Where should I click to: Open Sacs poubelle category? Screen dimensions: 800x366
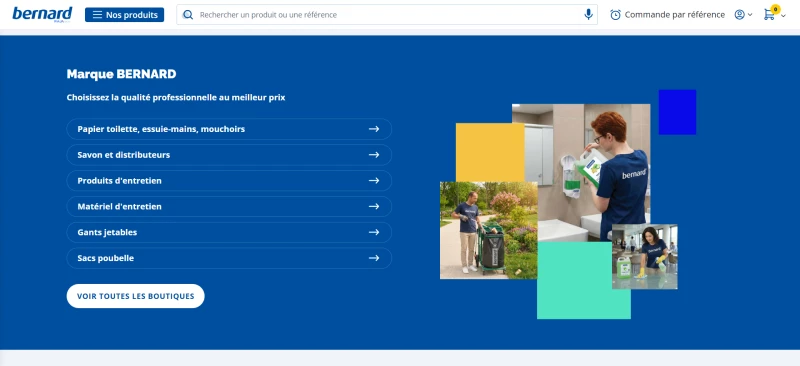[x=229, y=258]
